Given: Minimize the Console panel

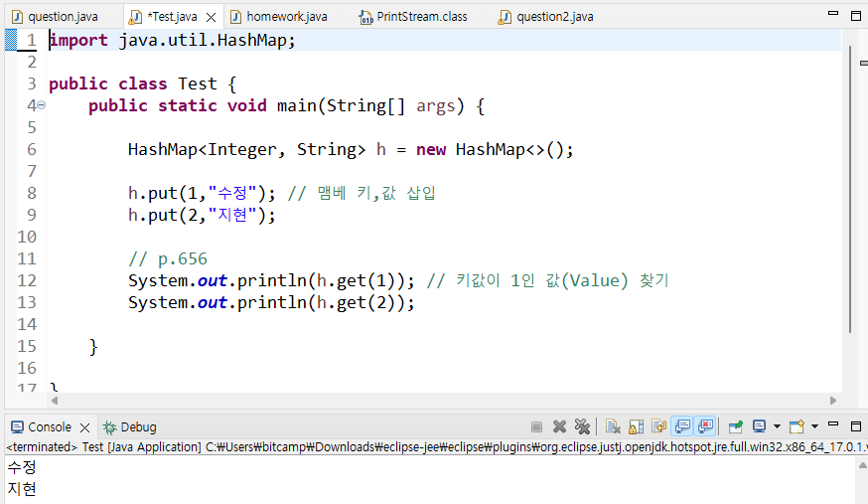Looking at the screenshot, I should (x=833, y=424).
